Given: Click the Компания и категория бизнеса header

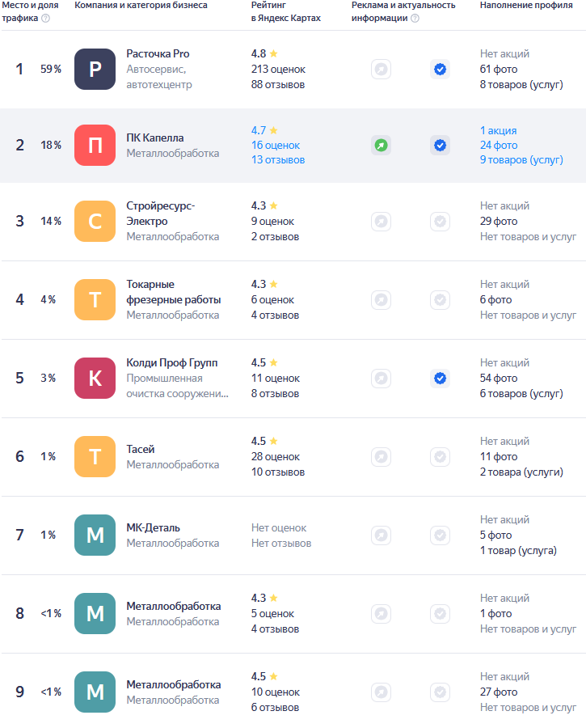Looking at the screenshot, I should pos(141,5).
